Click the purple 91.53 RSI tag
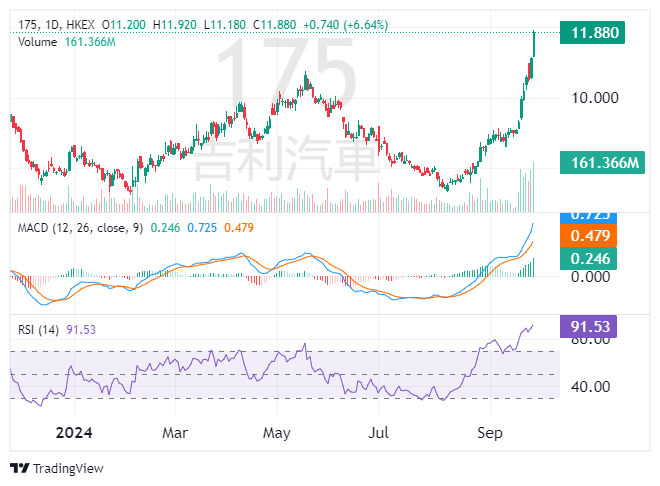The height and width of the screenshot is (486, 660). [592, 326]
